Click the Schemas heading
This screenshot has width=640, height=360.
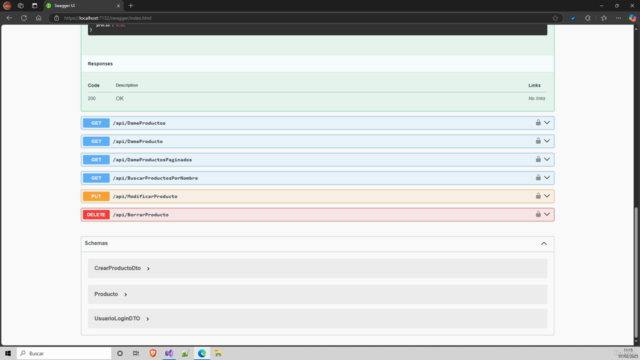[x=96, y=243]
